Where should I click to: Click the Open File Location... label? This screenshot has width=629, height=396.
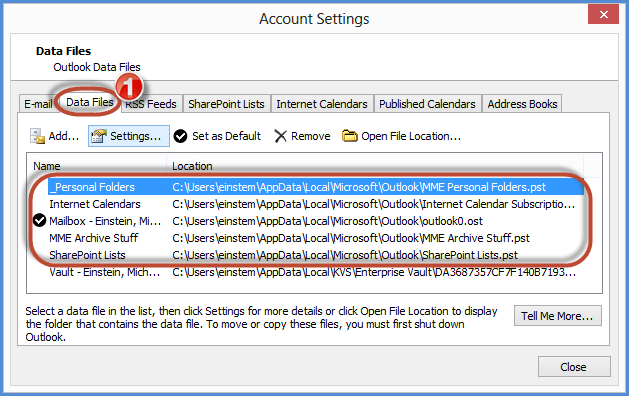(411, 136)
